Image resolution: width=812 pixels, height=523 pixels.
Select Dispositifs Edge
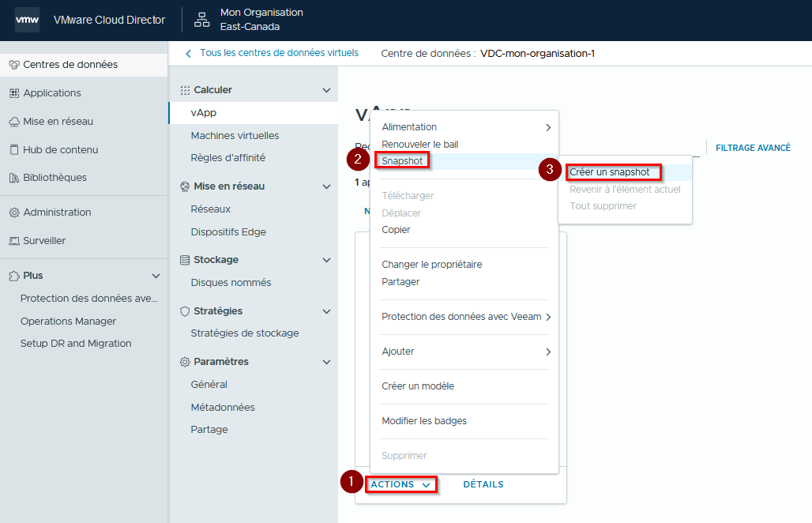coord(228,232)
